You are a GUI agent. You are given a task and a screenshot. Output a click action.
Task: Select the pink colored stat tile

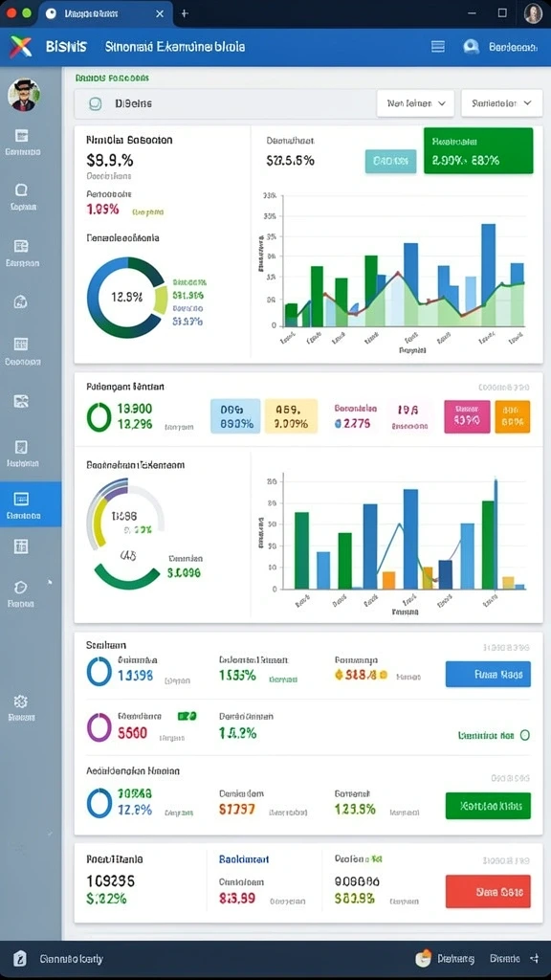pos(467,417)
